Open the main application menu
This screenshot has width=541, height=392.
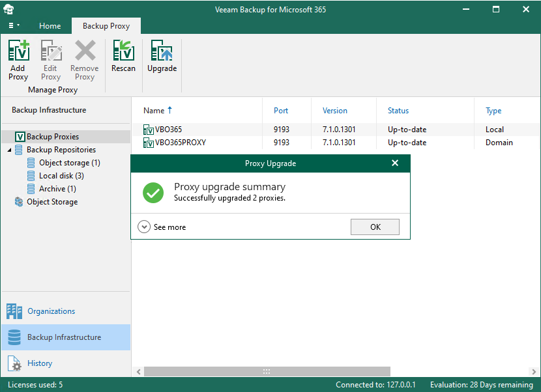tap(14, 25)
